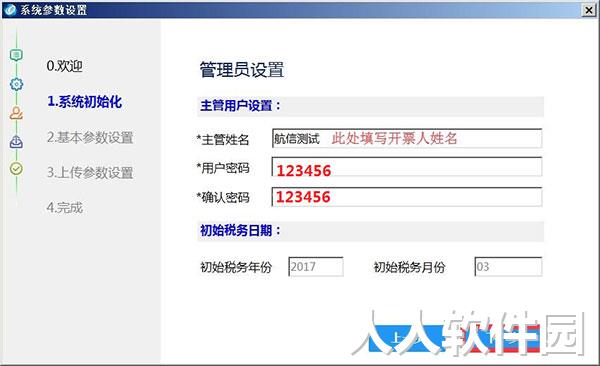Click the 管理员设置 heading
The image size is (600, 366).
pos(241,70)
